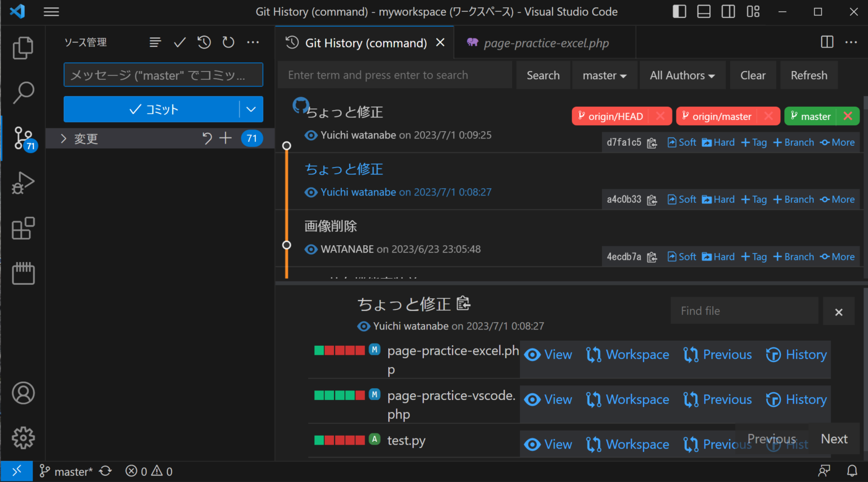Click the change indicator squares beside test.py
The height and width of the screenshot is (482, 868).
coord(340,440)
